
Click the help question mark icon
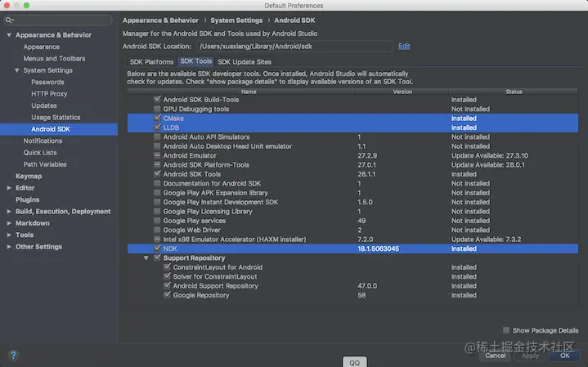[x=13, y=355]
